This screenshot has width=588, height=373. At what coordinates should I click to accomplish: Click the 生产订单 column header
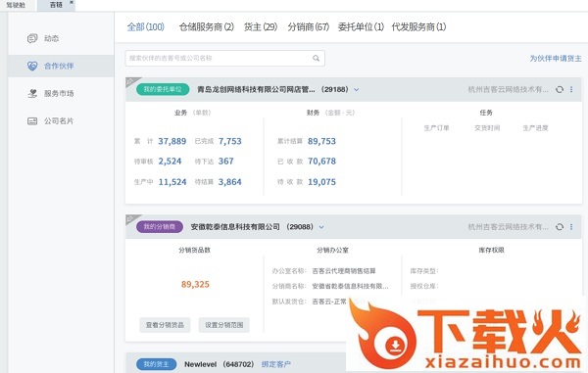pyautogui.click(x=436, y=128)
